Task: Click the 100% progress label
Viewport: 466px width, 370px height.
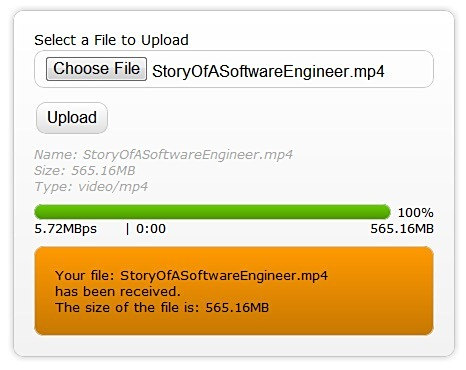Action: pyautogui.click(x=416, y=212)
